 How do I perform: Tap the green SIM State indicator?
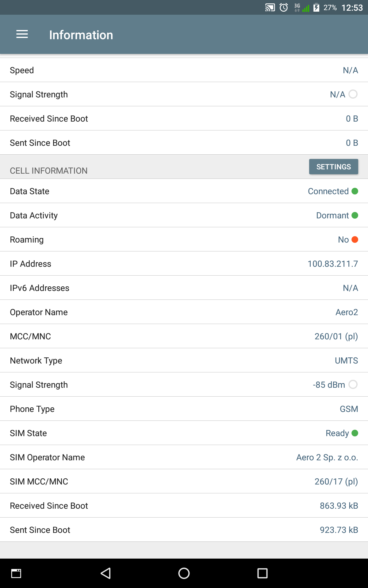355,433
